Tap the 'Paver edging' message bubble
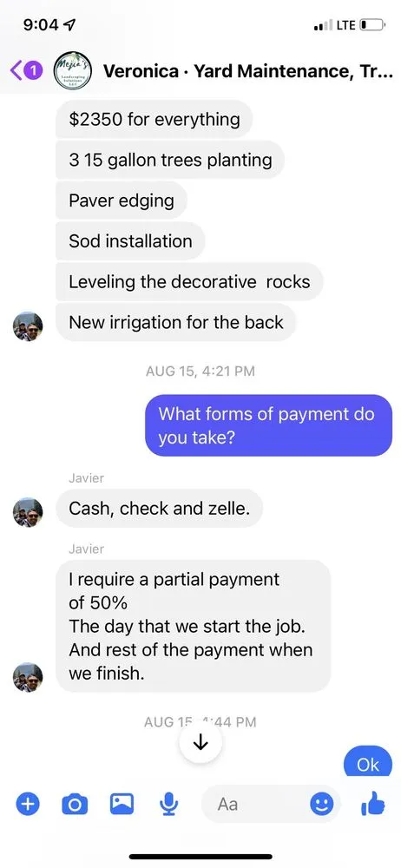 (122, 201)
